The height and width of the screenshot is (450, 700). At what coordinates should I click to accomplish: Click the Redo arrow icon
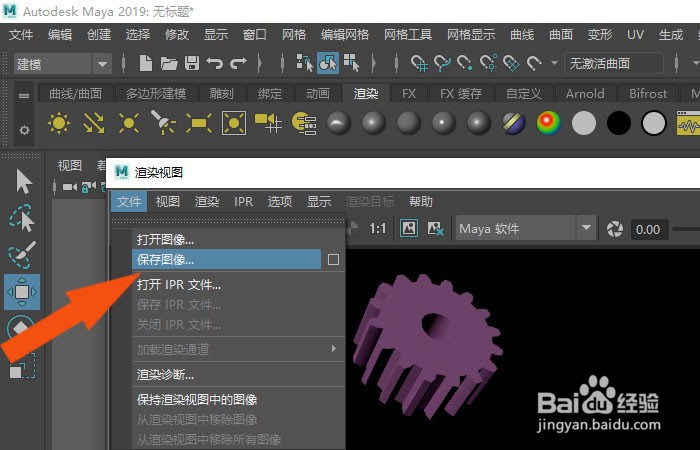(238, 63)
